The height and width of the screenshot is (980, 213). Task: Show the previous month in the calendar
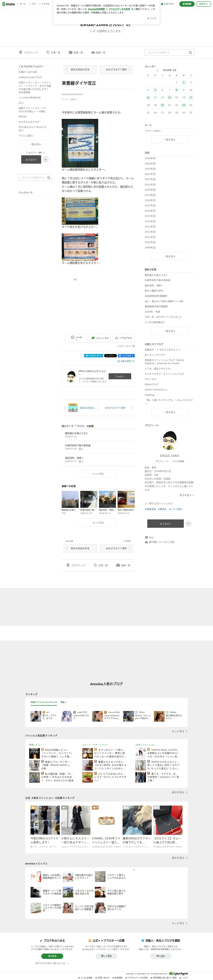tap(157, 70)
